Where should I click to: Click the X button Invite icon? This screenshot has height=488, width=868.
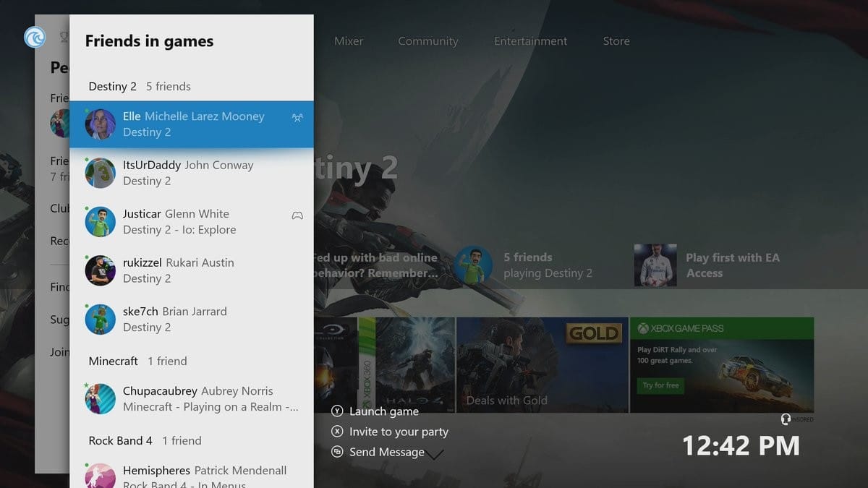[337, 431]
